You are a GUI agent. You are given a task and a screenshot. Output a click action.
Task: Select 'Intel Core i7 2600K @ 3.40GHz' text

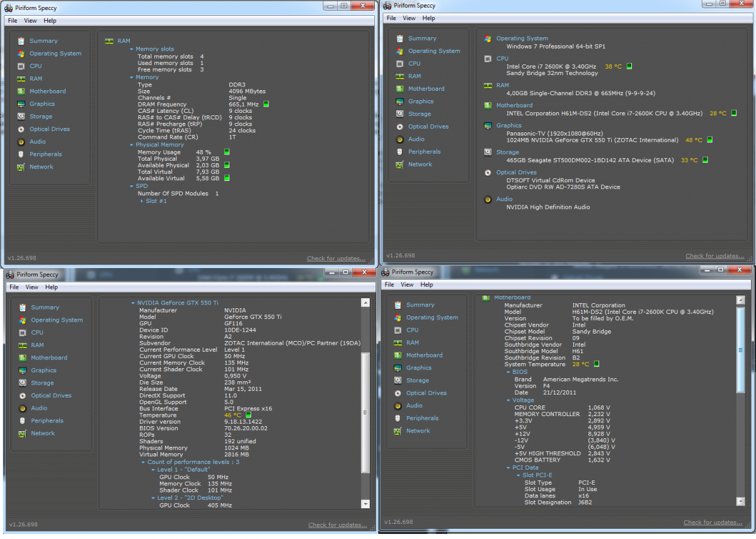(551, 66)
